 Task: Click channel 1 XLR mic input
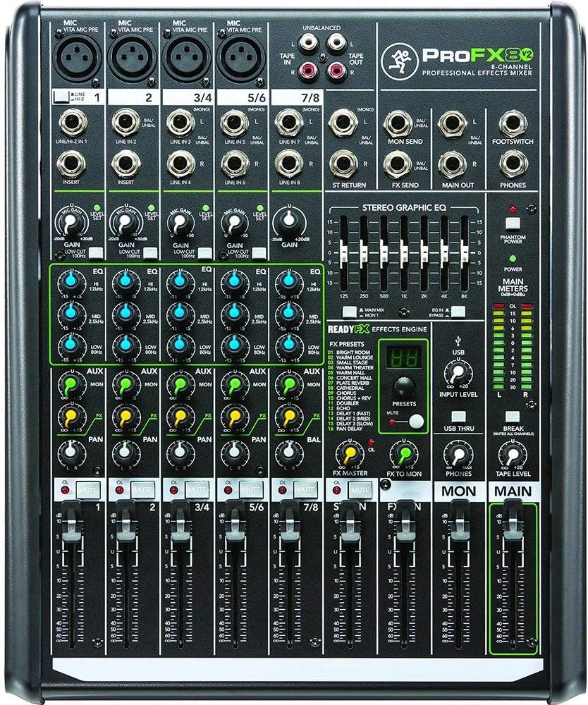(77, 59)
